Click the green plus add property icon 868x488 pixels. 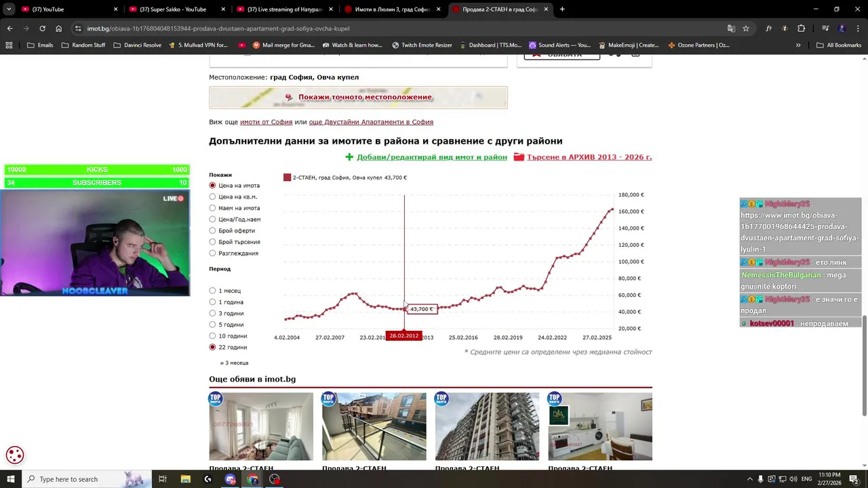(x=349, y=157)
